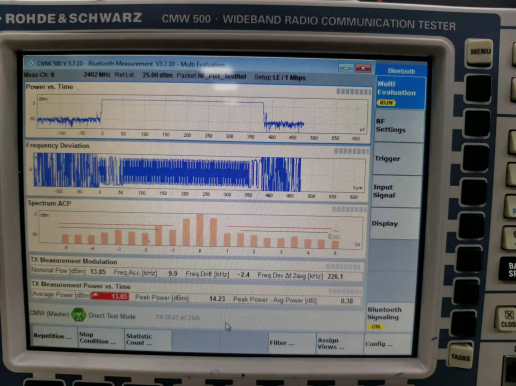
Task: Open Input Signal settings
Action: pyautogui.click(x=396, y=191)
